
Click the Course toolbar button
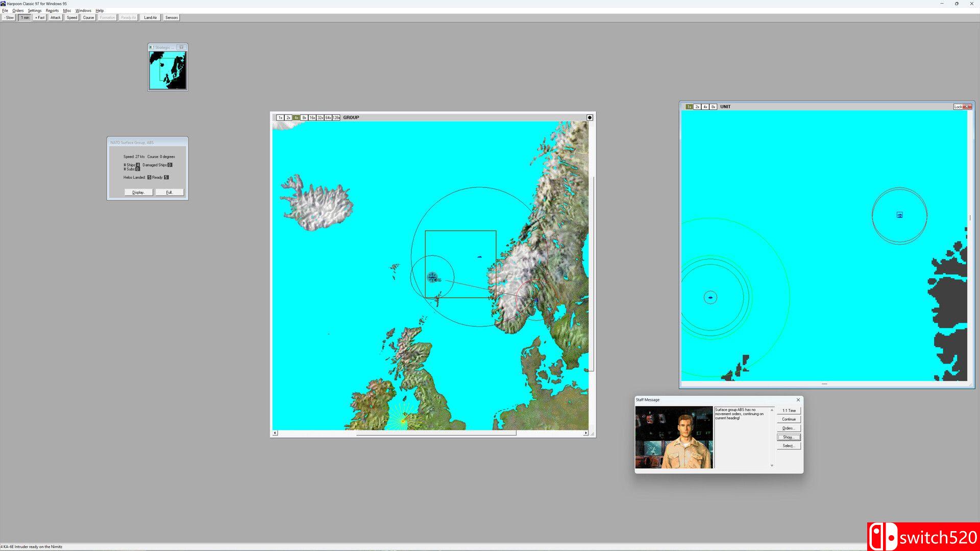tap(88, 17)
